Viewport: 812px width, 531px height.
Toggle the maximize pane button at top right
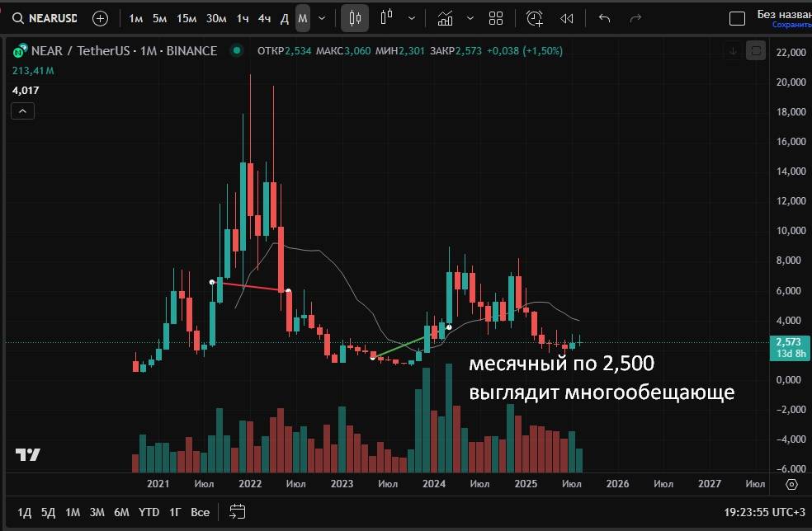[755, 51]
